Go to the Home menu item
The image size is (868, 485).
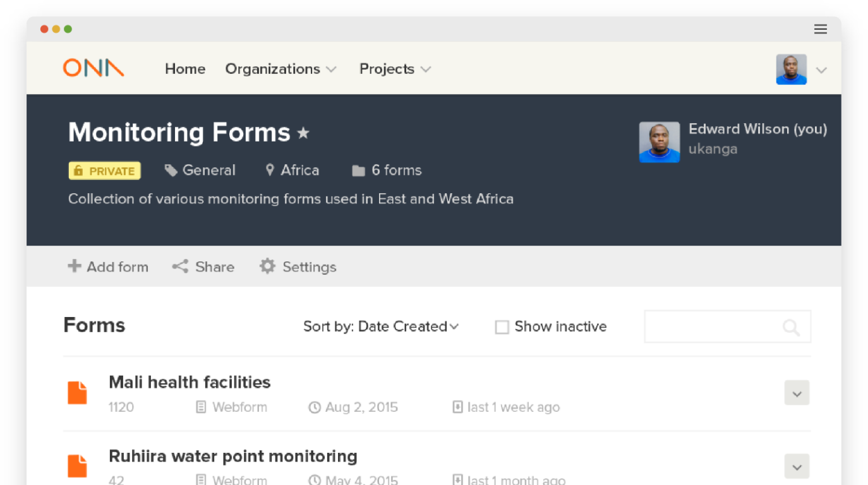[185, 69]
